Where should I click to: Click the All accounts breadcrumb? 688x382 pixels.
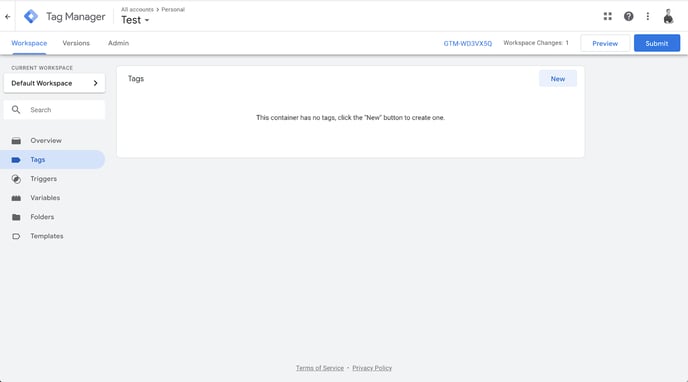point(137,9)
